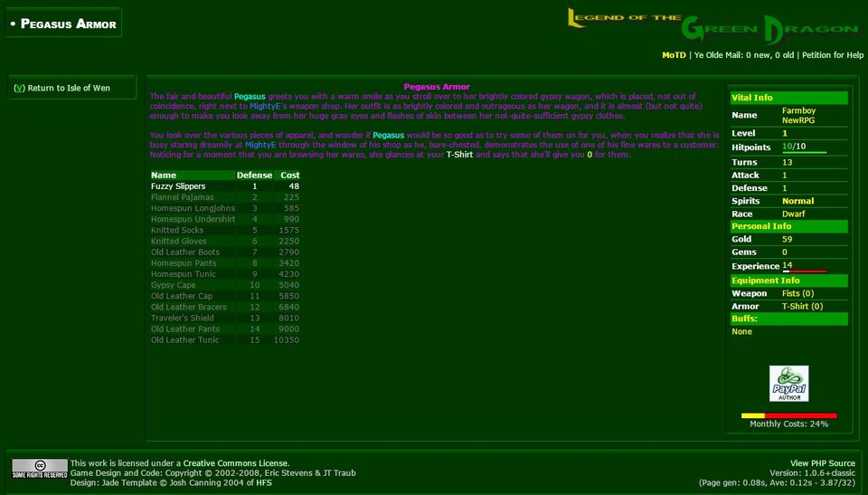Buy the Fuzzy Slippers armor
The image size is (868, 495).
[178, 186]
